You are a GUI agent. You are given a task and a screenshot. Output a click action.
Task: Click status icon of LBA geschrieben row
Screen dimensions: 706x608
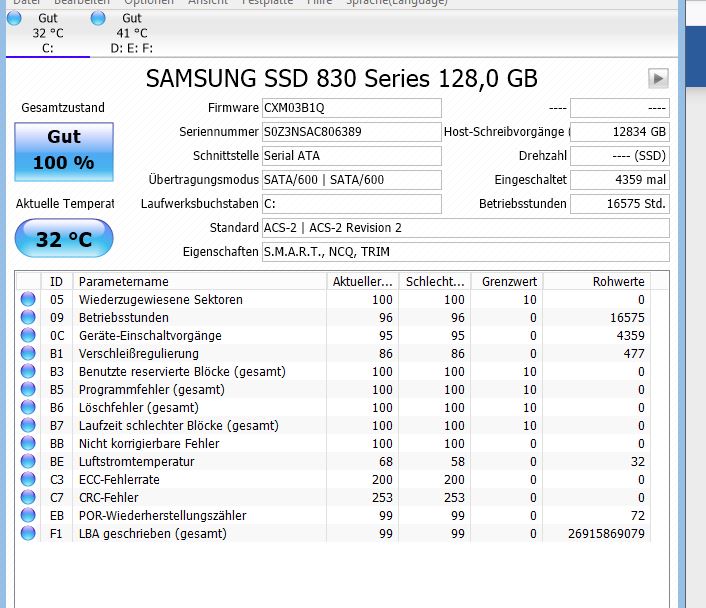coord(28,533)
